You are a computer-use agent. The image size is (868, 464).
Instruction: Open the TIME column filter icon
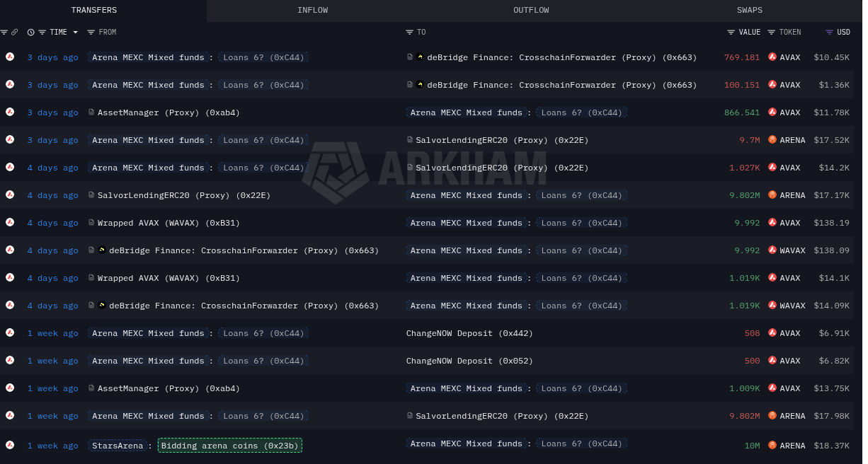coord(42,33)
